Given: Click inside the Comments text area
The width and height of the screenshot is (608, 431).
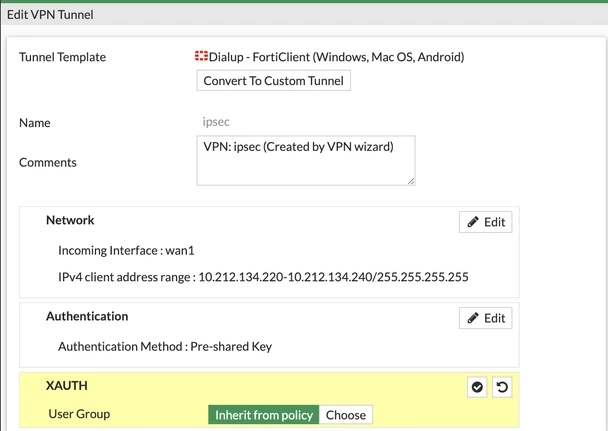Looking at the screenshot, I should (306, 160).
